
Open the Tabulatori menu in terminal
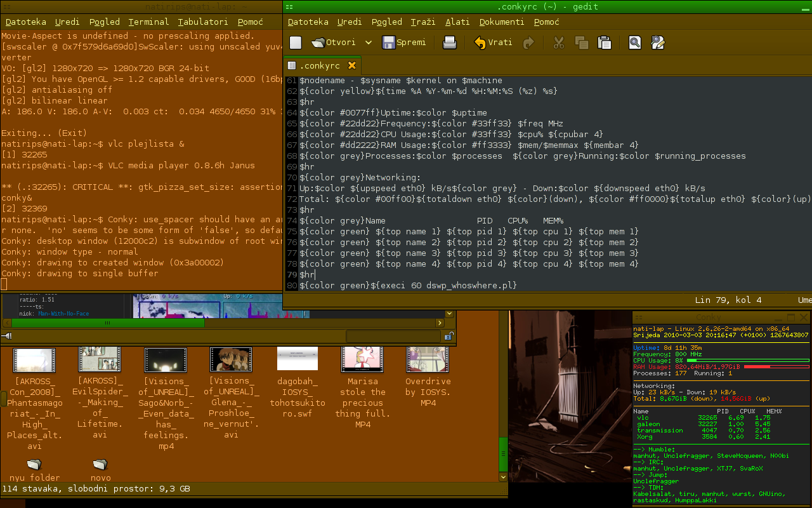[203, 22]
